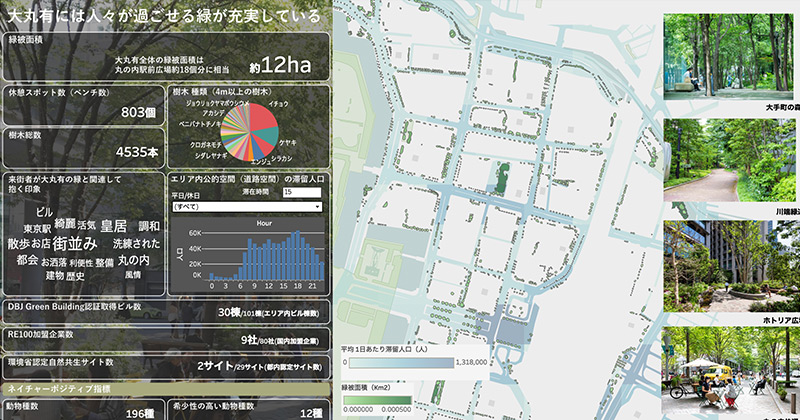Click the 滞在時間 input field with 15

(301, 191)
